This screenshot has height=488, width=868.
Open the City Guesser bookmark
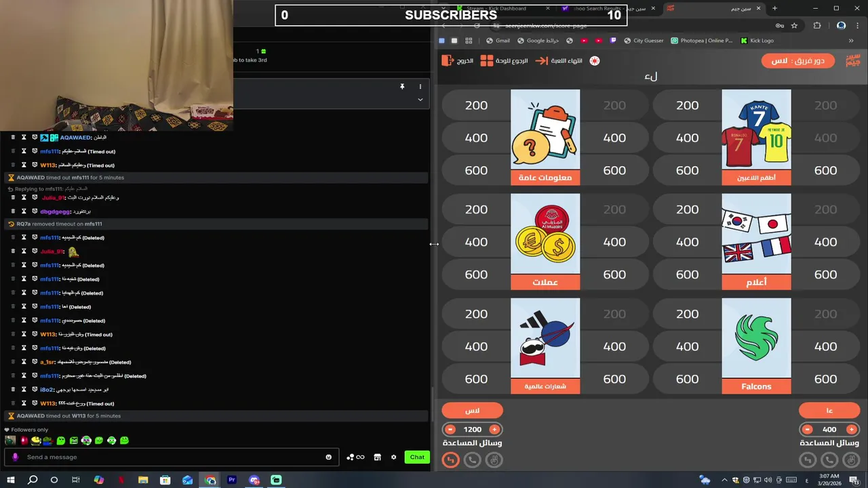(644, 41)
